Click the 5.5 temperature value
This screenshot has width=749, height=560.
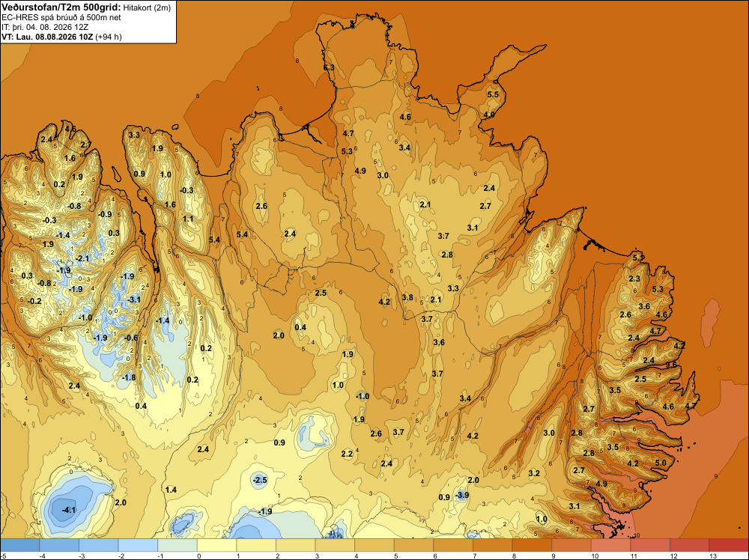[x=493, y=94]
